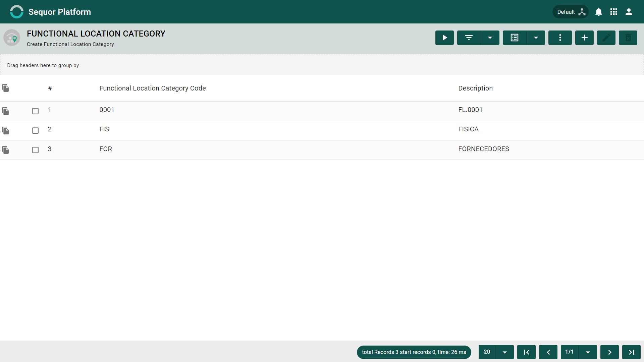
Task: Click the copy icon in the table header
Action: tap(5, 88)
